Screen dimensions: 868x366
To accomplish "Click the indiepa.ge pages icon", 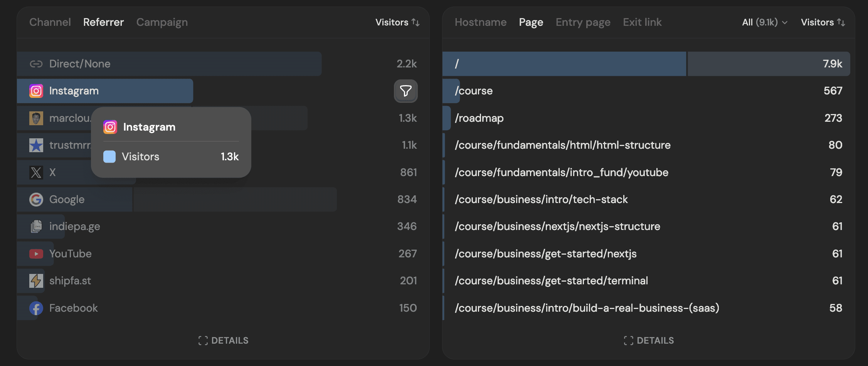I will coord(36,227).
